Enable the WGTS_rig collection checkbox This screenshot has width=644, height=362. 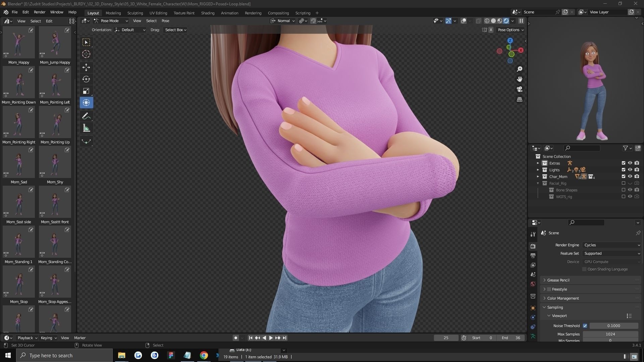[x=624, y=196]
